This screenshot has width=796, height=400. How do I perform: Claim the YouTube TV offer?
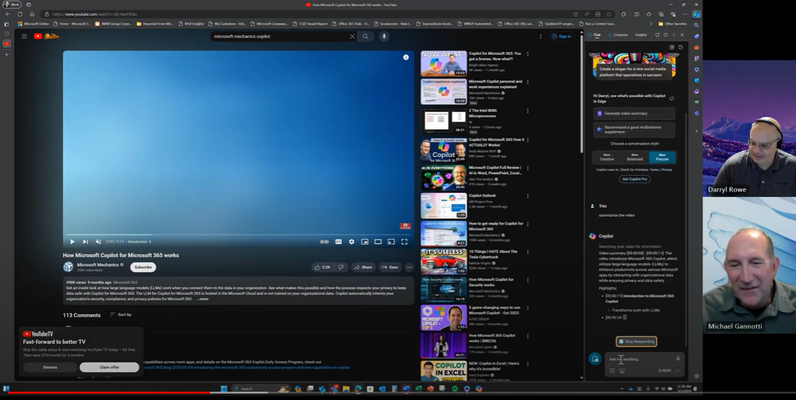[109, 367]
